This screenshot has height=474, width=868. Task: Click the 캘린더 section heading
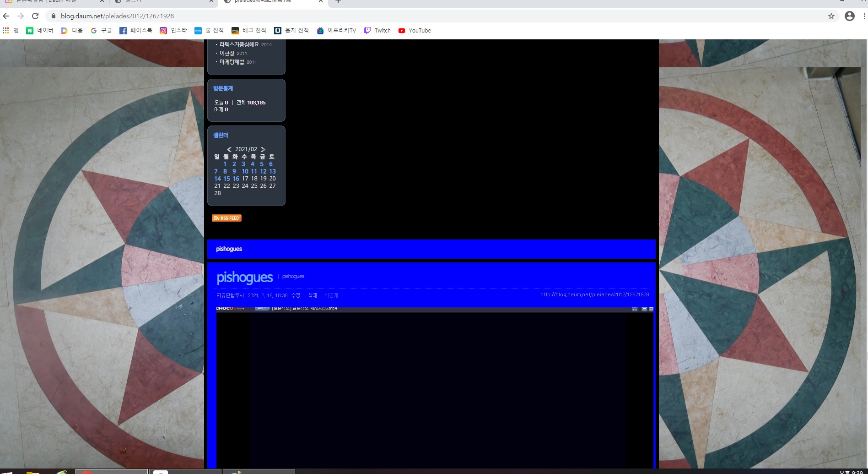click(221, 135)
